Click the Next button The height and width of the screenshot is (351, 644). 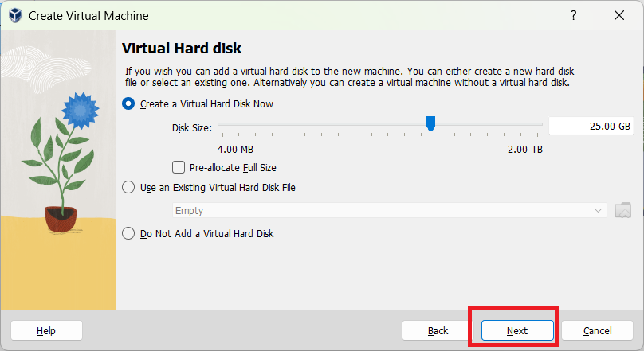[x=517, y=330]
